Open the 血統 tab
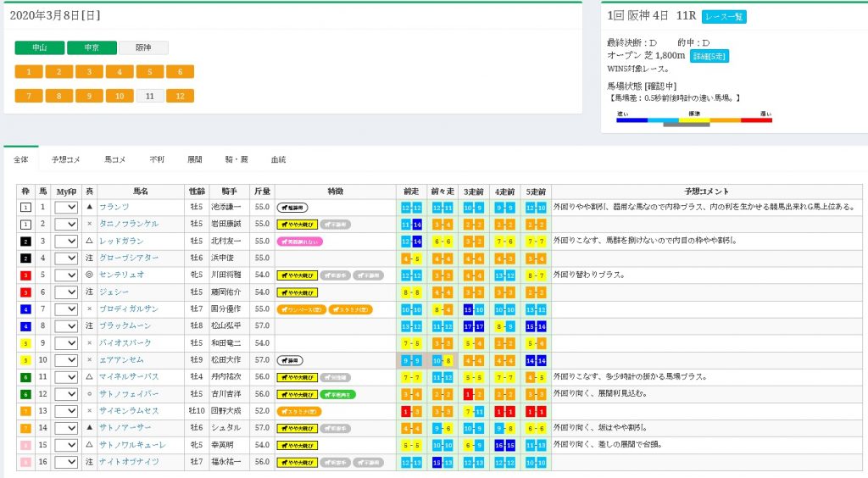The height and width of the screenshot is (478, 868). point(278,158)
